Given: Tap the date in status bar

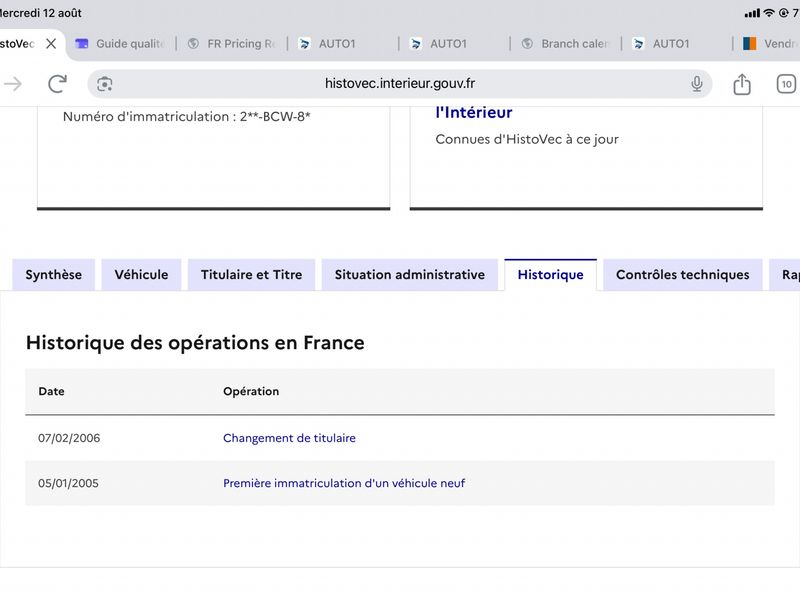Looking at the screenshot, I should pos(41,13).
